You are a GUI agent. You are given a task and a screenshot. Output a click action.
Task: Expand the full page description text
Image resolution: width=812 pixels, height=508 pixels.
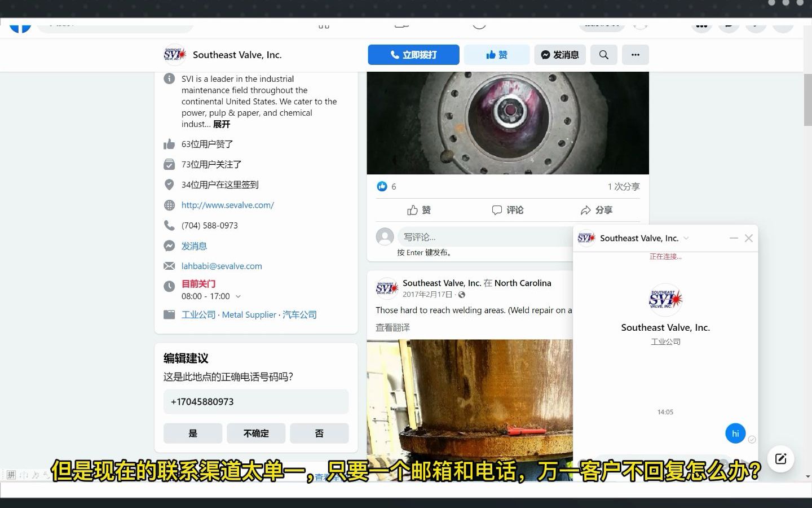point(222,124)
